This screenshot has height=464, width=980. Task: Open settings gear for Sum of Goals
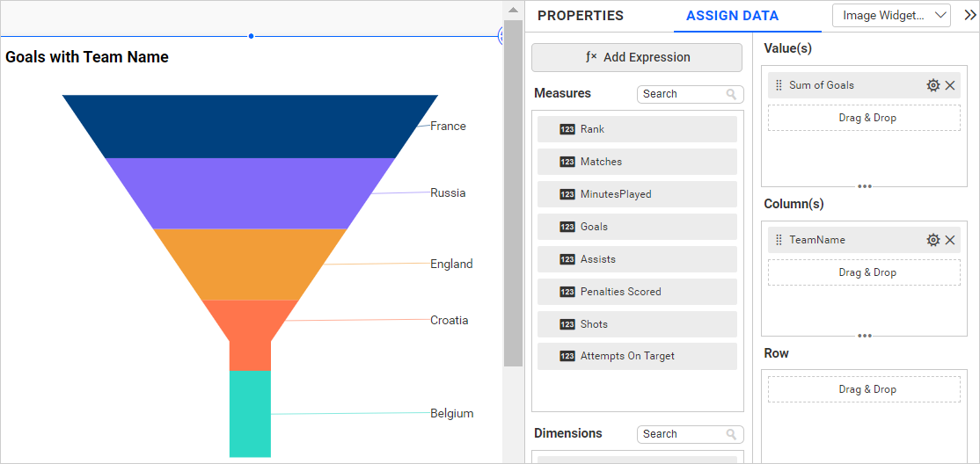[933, 85]
